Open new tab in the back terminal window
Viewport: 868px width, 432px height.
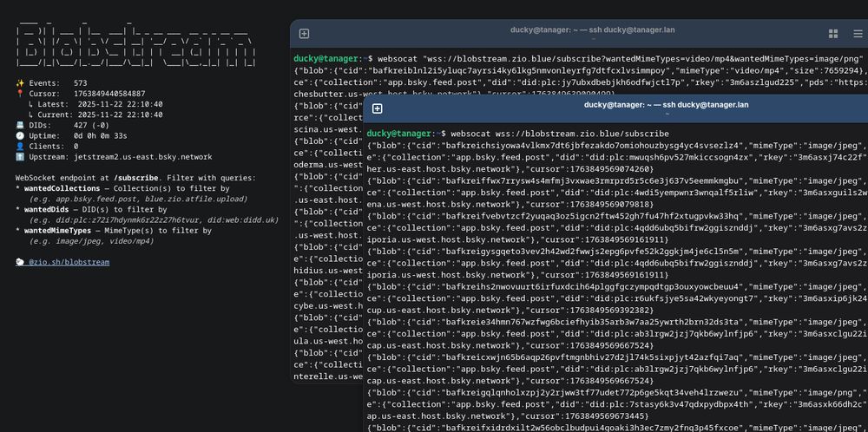304,34
